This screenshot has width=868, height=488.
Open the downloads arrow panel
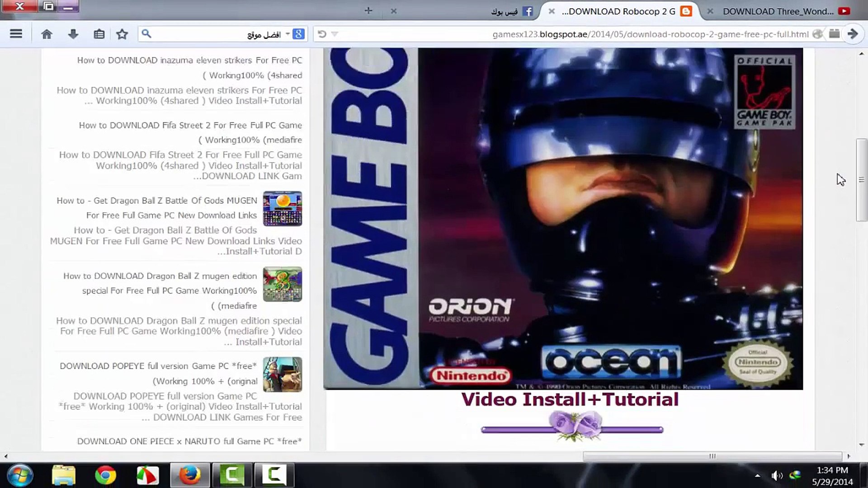point(73,34)
